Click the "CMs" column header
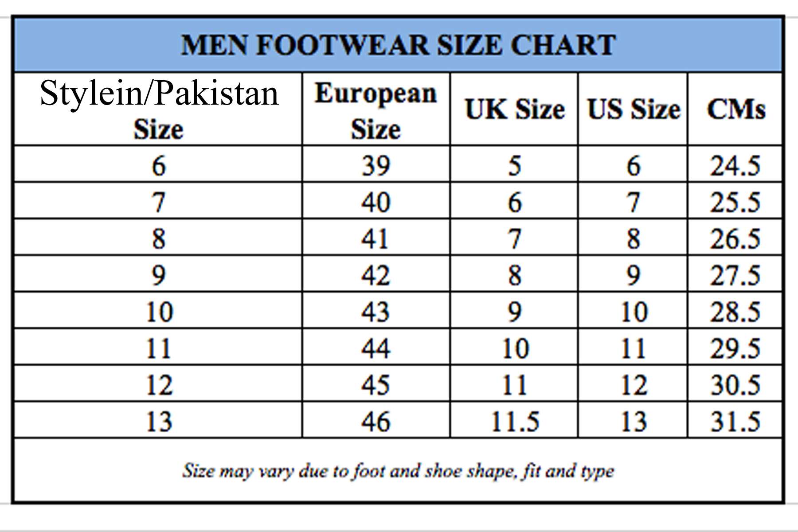The image size is (798, 532). pyautogui.click(x=736, y=109)
